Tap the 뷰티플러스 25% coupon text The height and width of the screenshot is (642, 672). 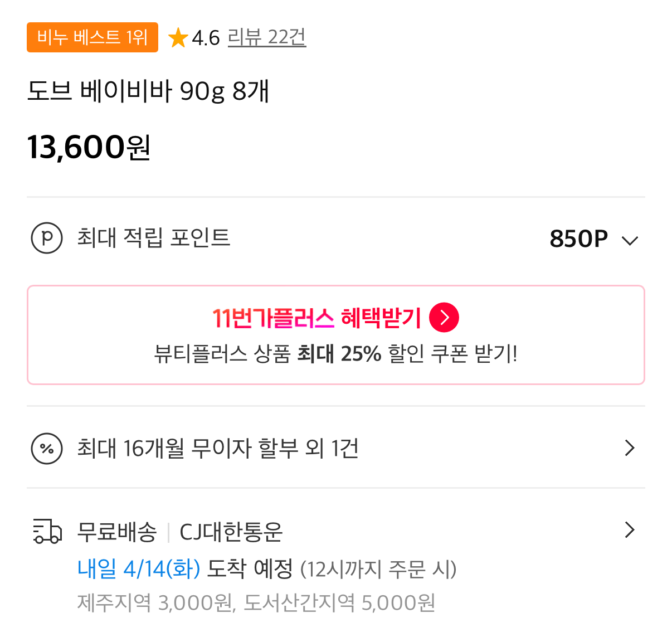(x=337, y=353)
